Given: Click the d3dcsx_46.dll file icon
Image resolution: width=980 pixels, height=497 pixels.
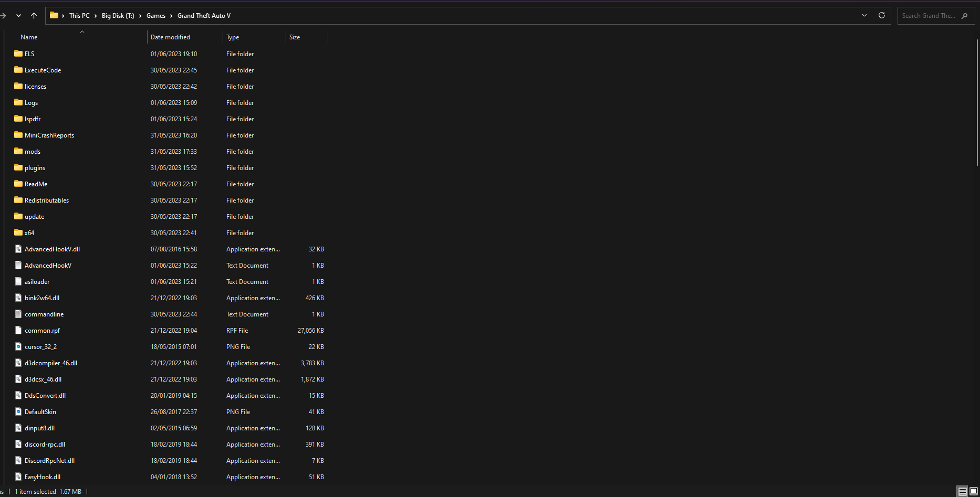Looking at the screenshot, I should 18,379.
